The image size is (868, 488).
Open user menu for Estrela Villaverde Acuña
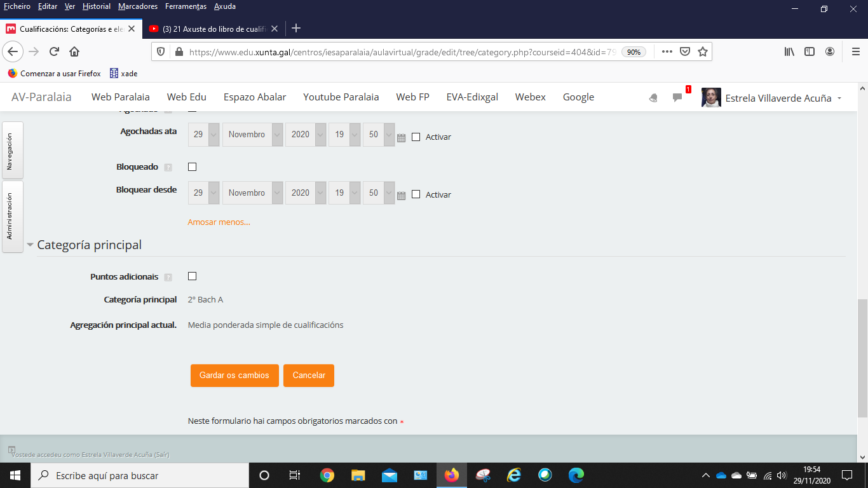pyautogui.click(x=771, y=98)
